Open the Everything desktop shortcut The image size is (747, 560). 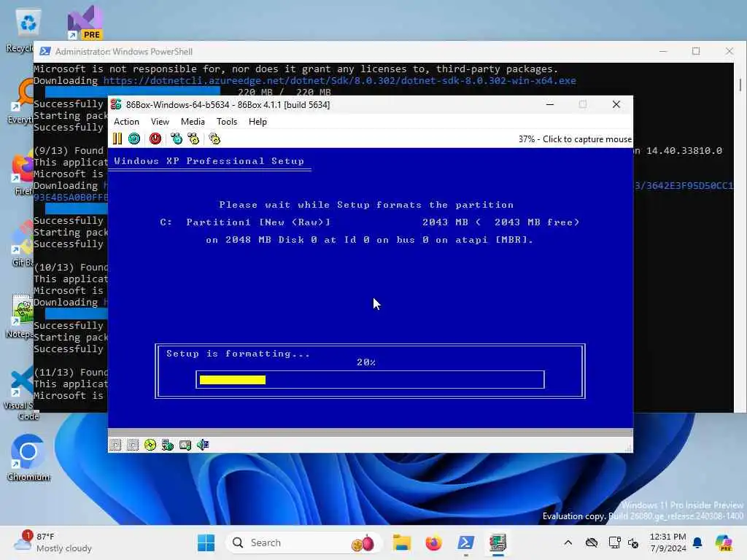point(21,102)
